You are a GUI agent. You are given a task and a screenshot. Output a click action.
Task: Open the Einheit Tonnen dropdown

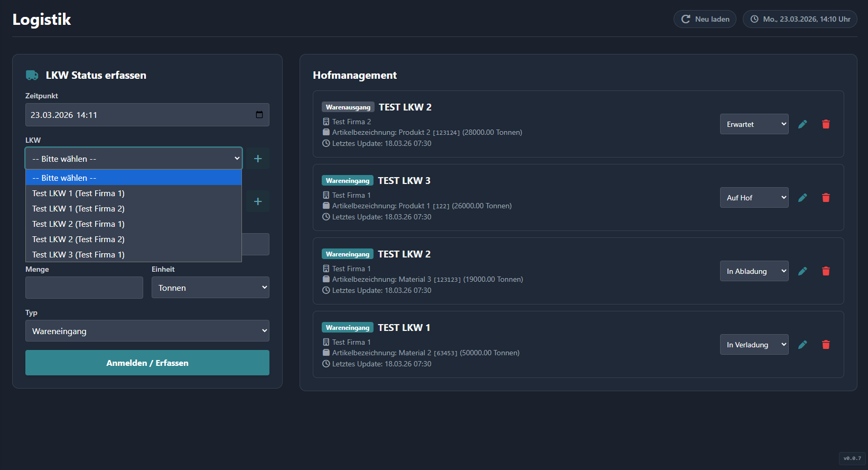tap(210, 288)
